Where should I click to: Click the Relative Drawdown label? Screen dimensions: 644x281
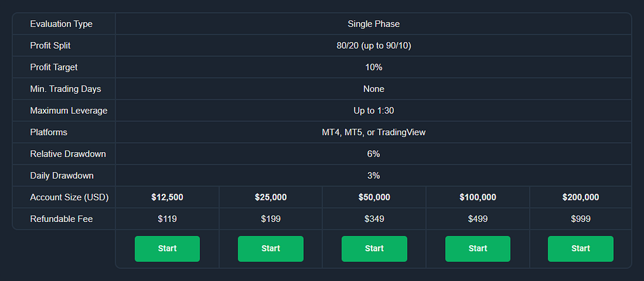[68, 154]
